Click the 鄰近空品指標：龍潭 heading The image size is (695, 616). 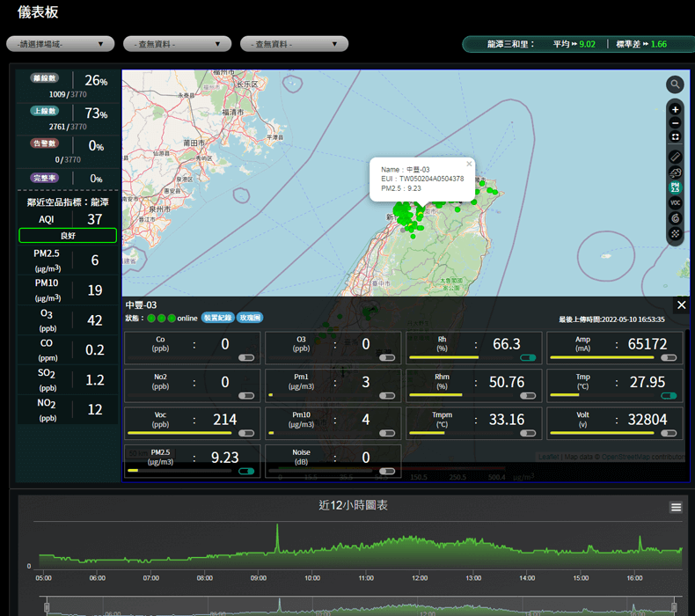[68, 202]
